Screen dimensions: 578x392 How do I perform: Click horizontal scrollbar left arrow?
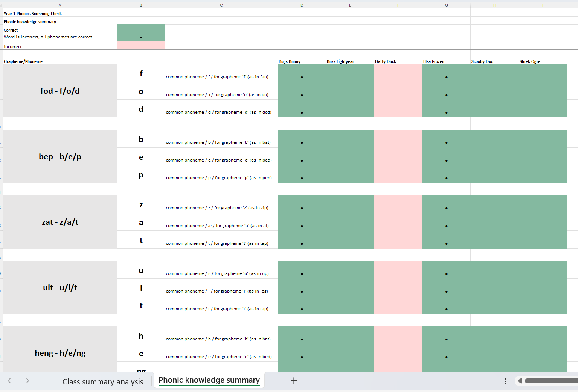(x=520, y=381)
